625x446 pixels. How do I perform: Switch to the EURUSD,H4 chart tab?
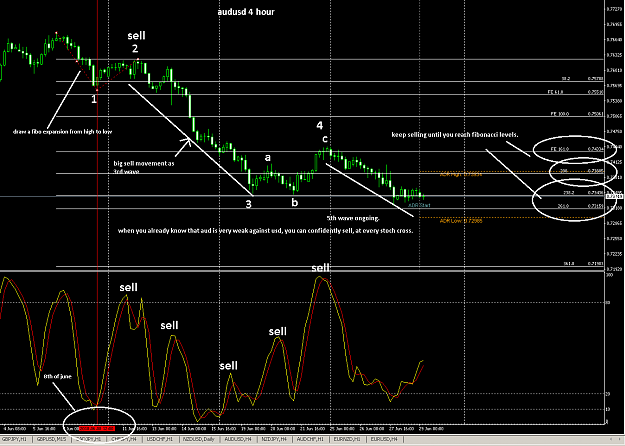click(383, 439)
